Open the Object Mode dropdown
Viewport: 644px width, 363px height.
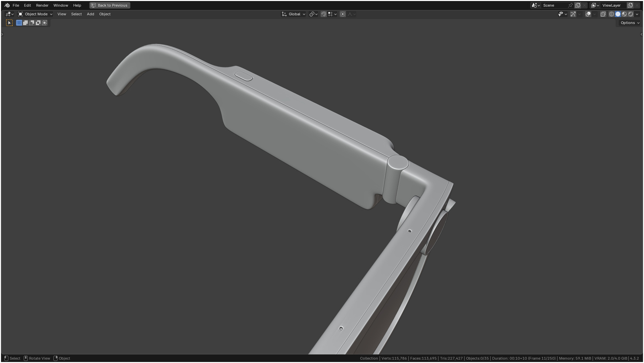point(35,14)
